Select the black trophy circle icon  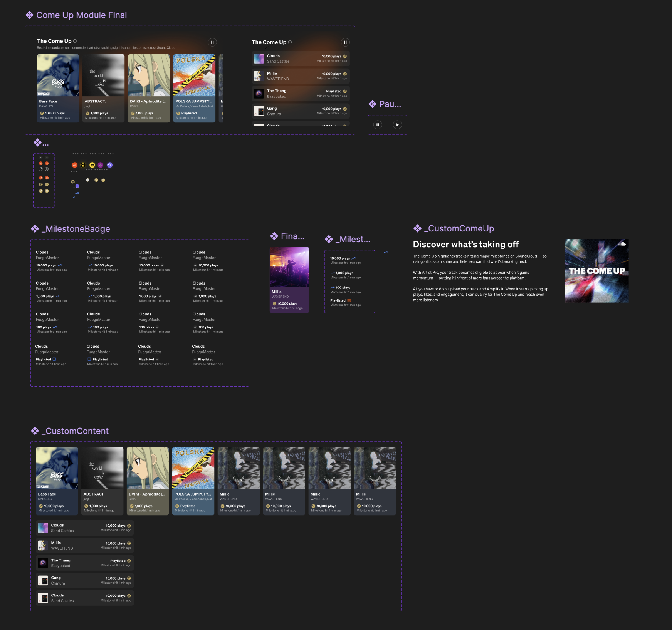tap(83, 165)
